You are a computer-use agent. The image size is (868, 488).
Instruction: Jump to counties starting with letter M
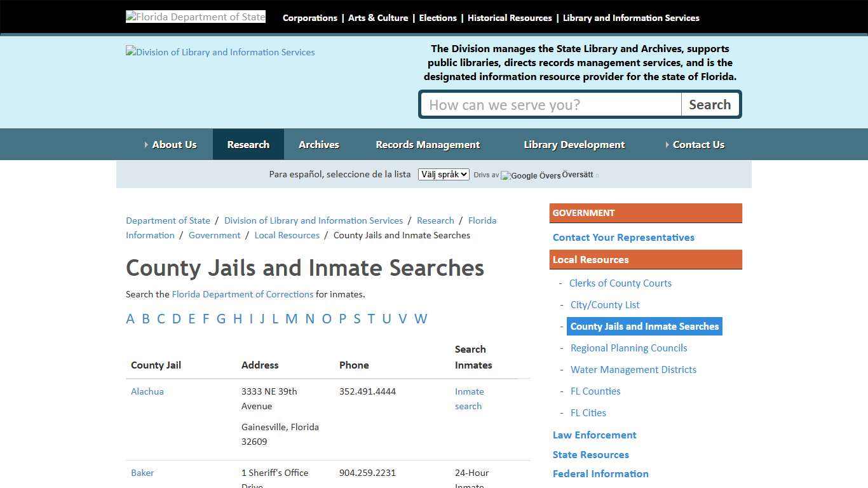click(x=292, y=319)
